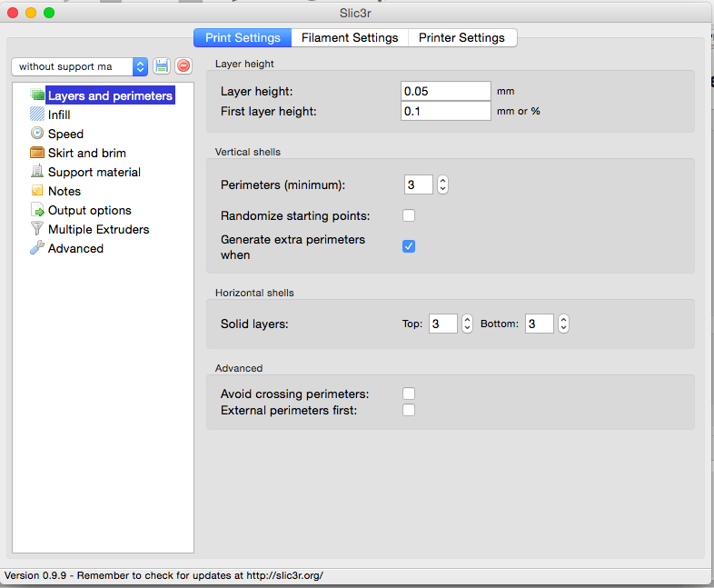Go to the Skirt and brim section
This screenshot has width=714, height=588.
pyautogui.click(x=87, y=153)
